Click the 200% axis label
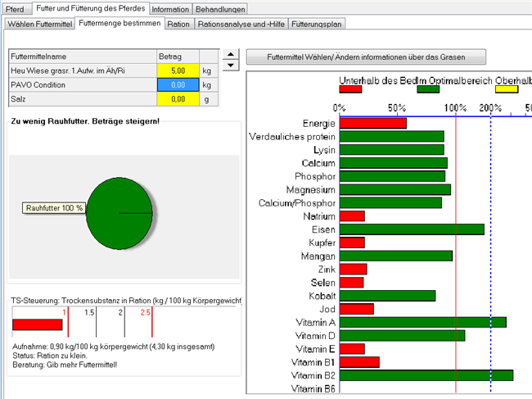Image resolution: width=532 pixels, height=399 pixels. tap(490, 108)
